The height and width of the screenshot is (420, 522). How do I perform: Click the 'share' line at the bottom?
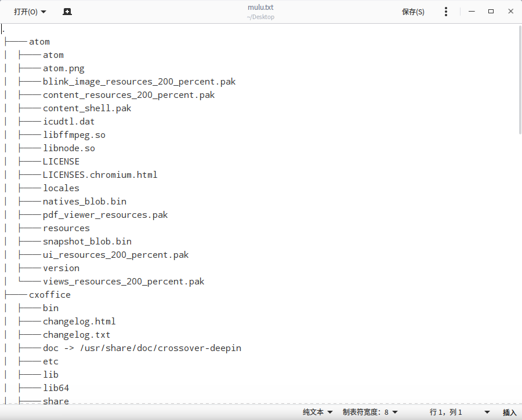pos(56,401)
